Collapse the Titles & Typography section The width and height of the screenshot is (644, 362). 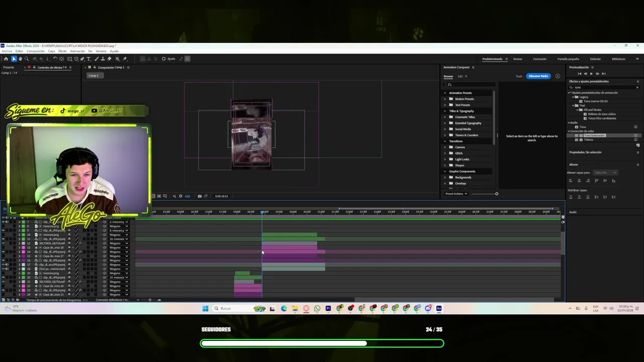coord(445,111)
